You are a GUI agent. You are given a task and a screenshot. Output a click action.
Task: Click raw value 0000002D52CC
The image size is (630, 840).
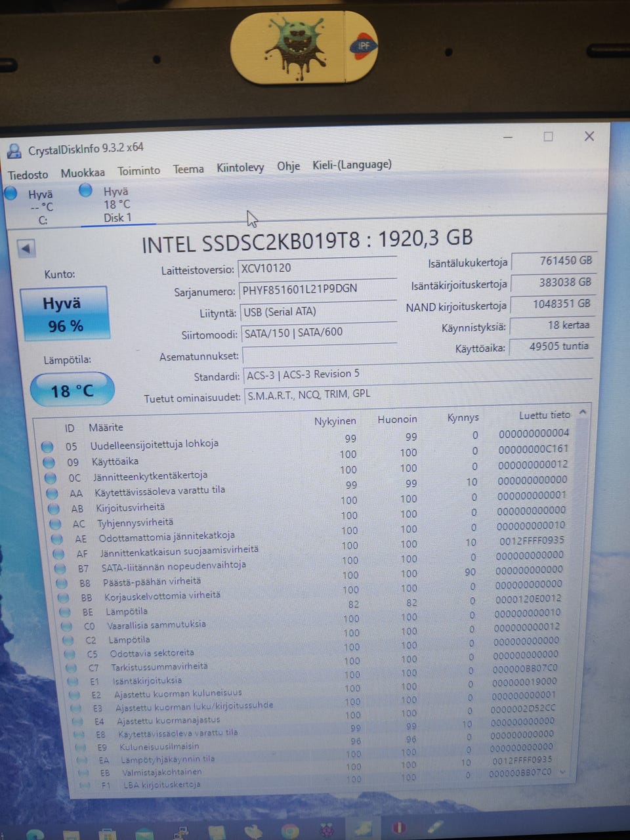[x=523, y=709]
